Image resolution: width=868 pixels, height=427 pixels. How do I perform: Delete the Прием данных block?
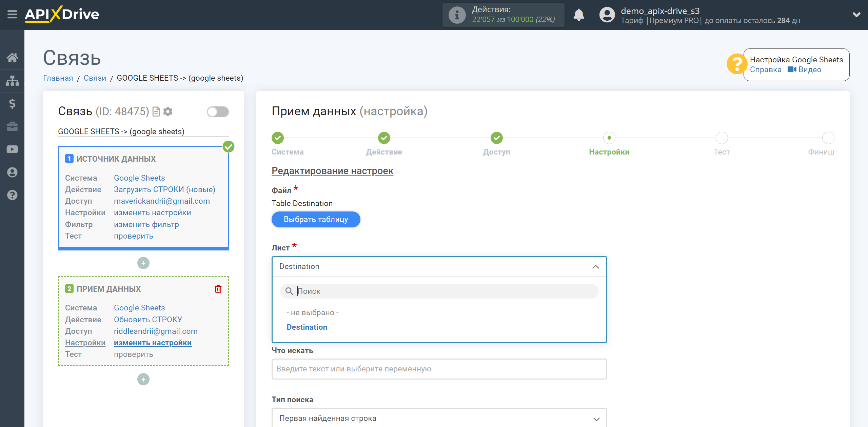(x=218, y=289)
